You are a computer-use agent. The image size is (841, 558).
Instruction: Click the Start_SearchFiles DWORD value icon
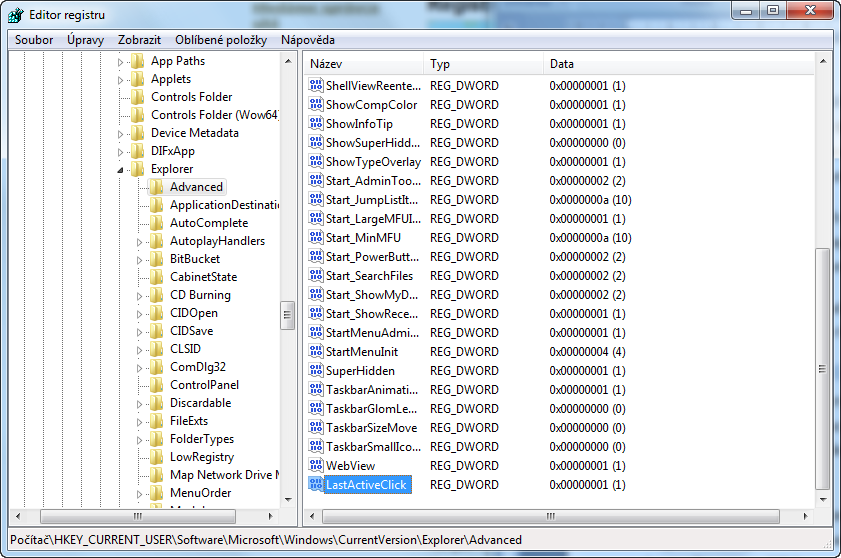[x=316, y=276]
